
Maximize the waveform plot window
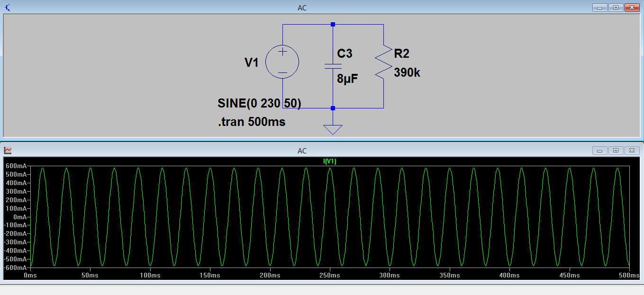(x=616, y=151)
